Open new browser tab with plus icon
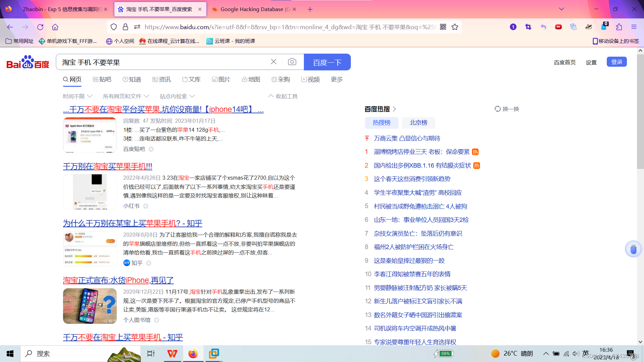Image resolution: width=644 pixels, height=362 pixels. [x=310, y=9]
